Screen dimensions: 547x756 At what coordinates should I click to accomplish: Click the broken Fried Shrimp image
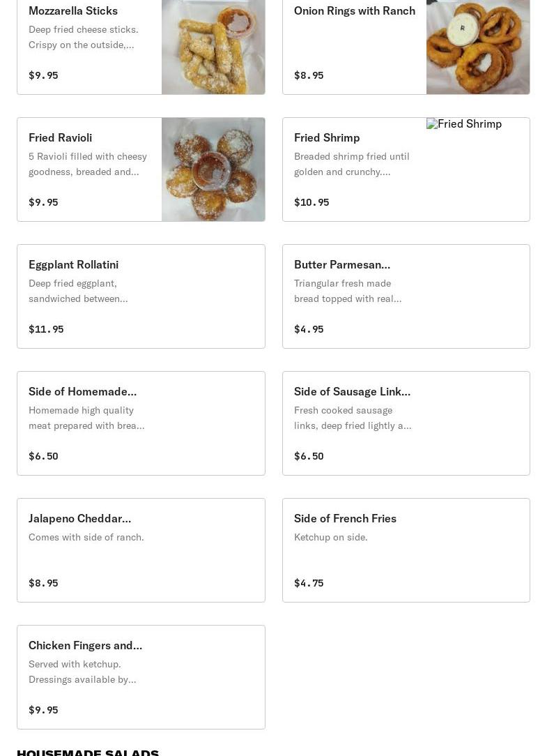tap(464, 124)
